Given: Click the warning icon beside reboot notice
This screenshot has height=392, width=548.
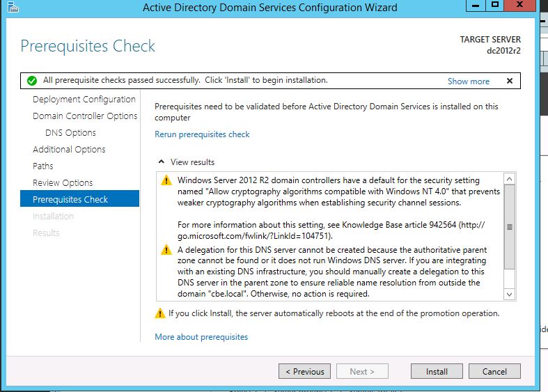Looking at the screenshot, I should click(160, 313).
